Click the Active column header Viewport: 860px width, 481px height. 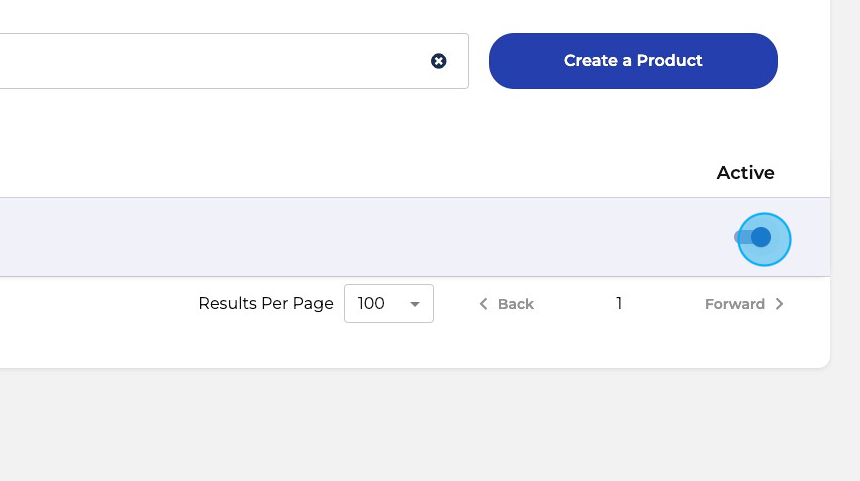[x=745, y=173]
